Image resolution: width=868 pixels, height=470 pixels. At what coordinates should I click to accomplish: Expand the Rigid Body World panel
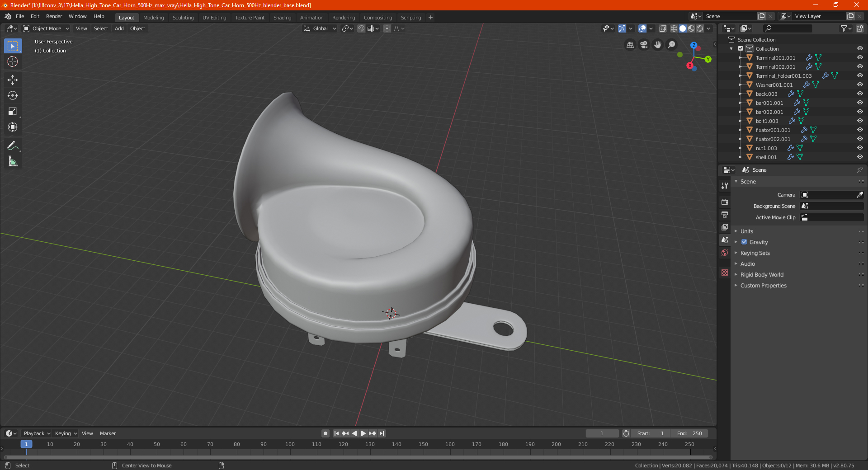point(762,274)
